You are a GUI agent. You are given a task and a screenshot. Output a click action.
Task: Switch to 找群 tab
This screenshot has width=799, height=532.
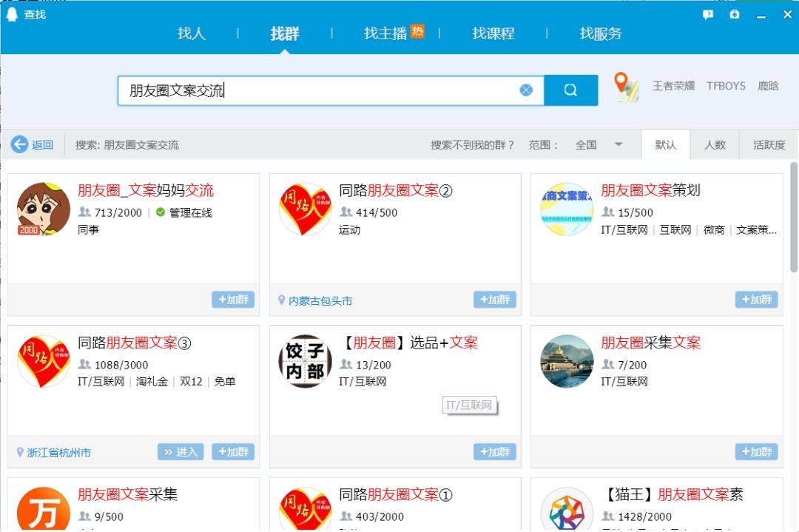coord(284,33)
